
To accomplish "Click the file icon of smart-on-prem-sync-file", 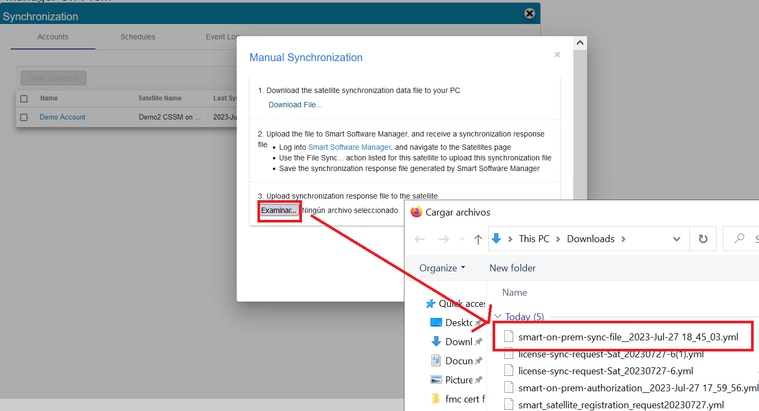I will 508,336.
